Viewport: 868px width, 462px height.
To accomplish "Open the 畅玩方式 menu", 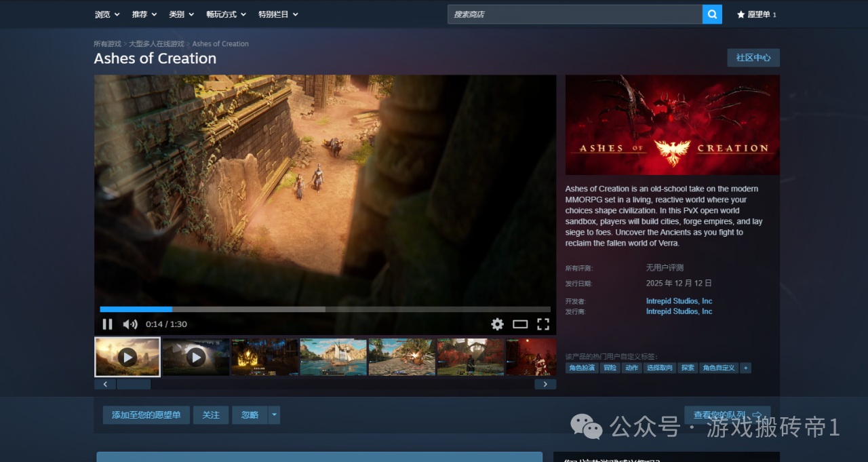I will point(226,14).
